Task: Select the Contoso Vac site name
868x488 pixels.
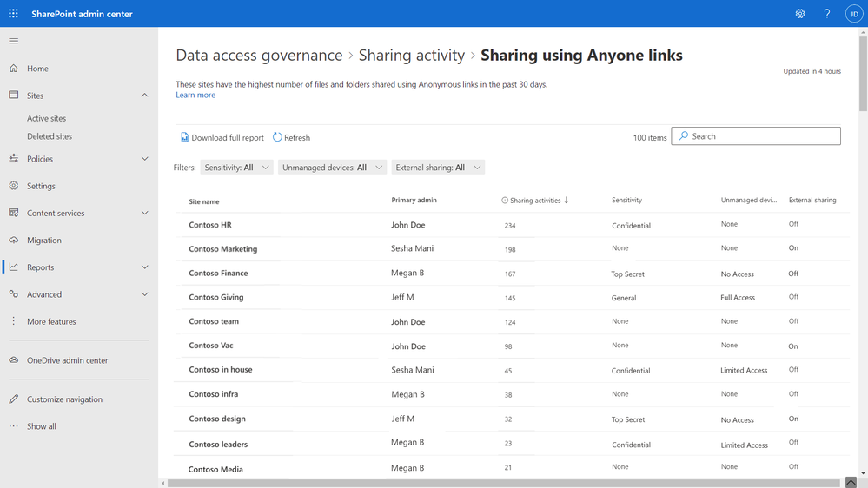Action: coord(211,346)
